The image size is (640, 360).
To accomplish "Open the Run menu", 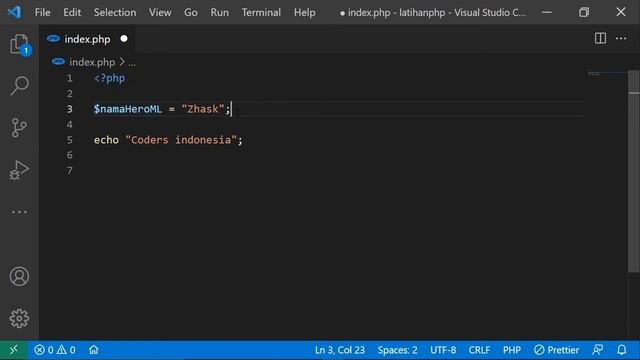I will click(220, 12).
